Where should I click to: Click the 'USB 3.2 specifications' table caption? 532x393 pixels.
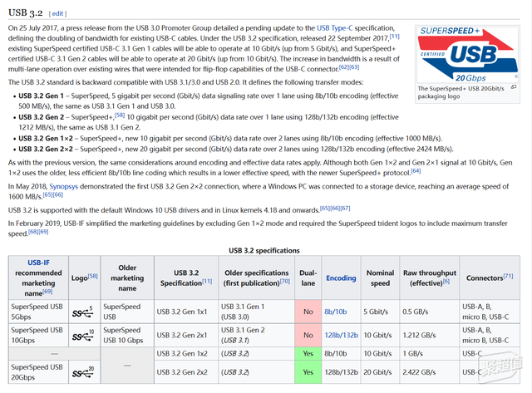coord(264,251)
